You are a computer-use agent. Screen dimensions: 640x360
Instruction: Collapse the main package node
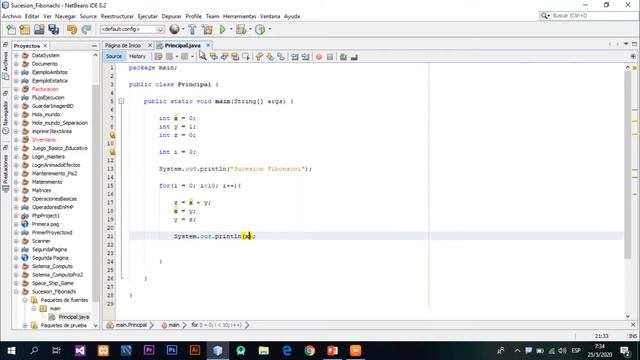34,309
